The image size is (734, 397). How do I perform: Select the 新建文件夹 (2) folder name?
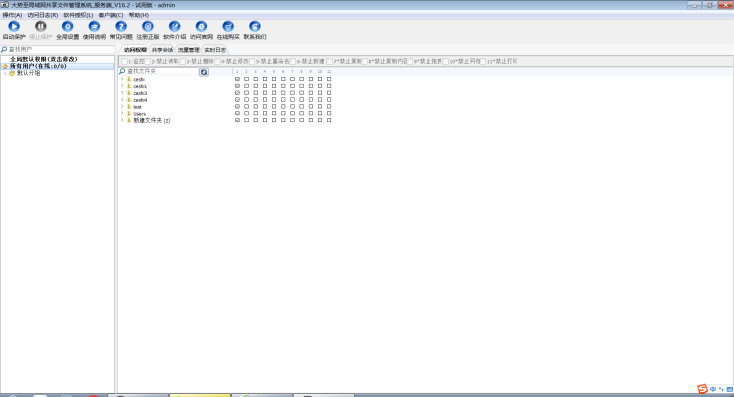pos(152,120)
